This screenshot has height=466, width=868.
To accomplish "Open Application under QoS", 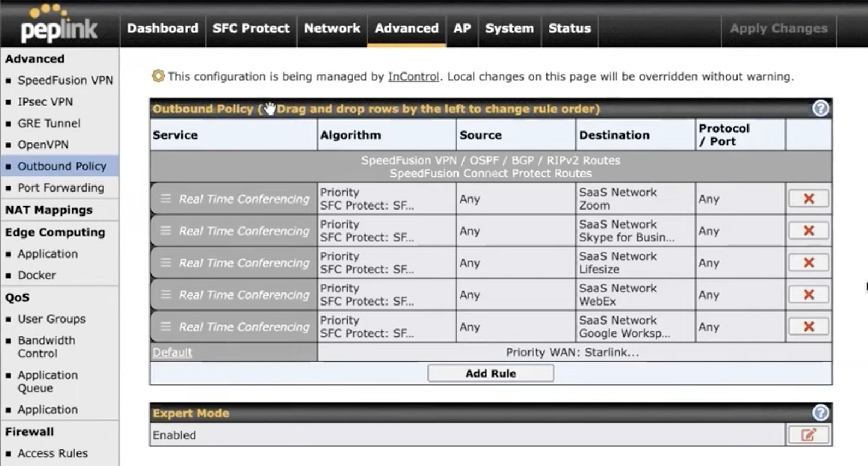I will click(x=47, y=409).
